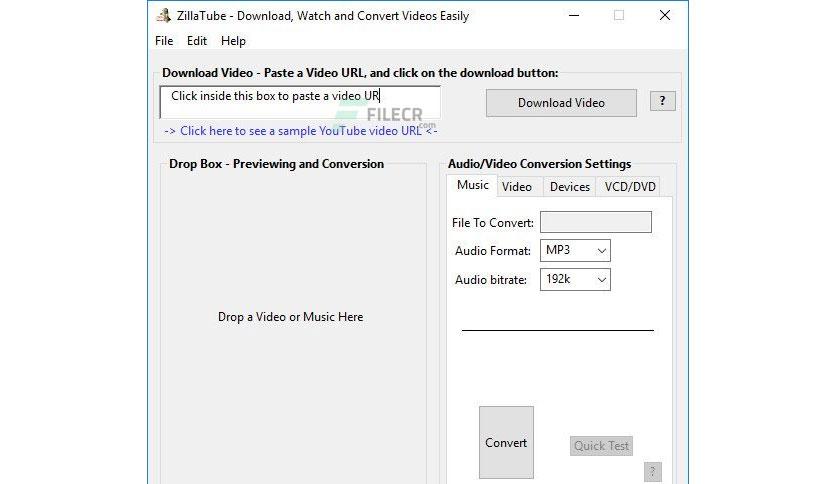Click the Download Video button
836x484 pixels.
(x=561, y=103)
